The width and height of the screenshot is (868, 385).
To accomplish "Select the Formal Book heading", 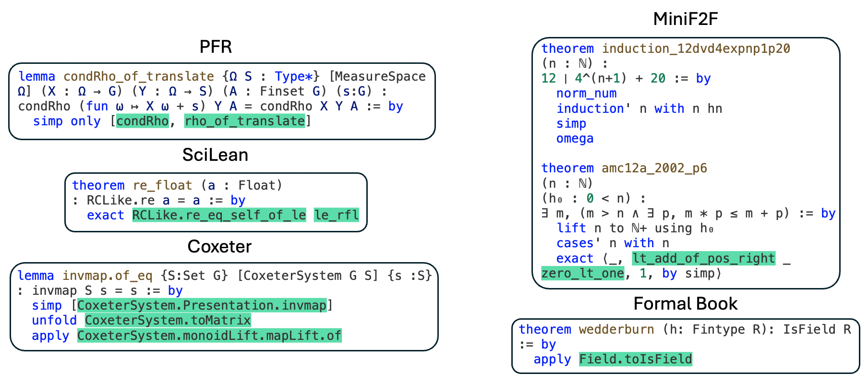I will [x=685, y=304].
